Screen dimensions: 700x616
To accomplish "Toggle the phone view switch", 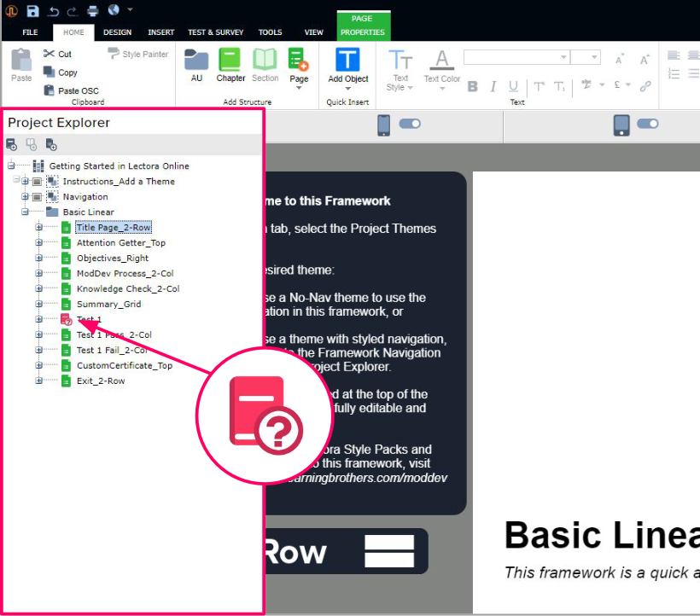I will click(x=410, y=124).
